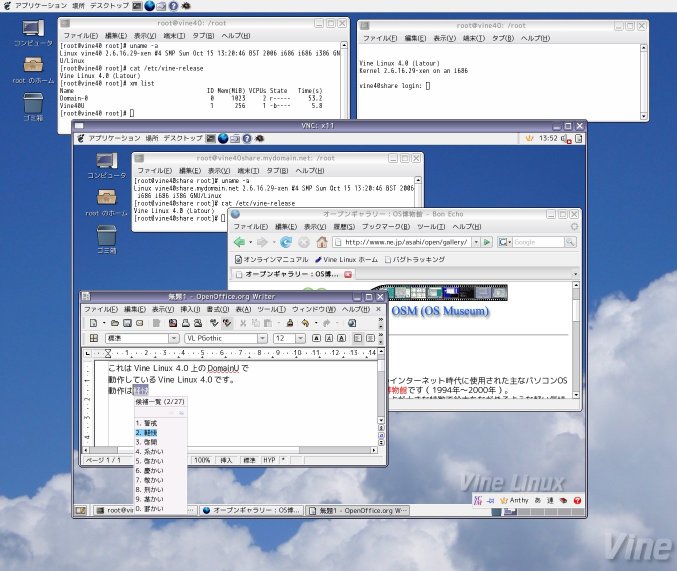Open バグトラッキング bookmark
The height and width of the screenshot is (571, 677).
tap(414, 259)
